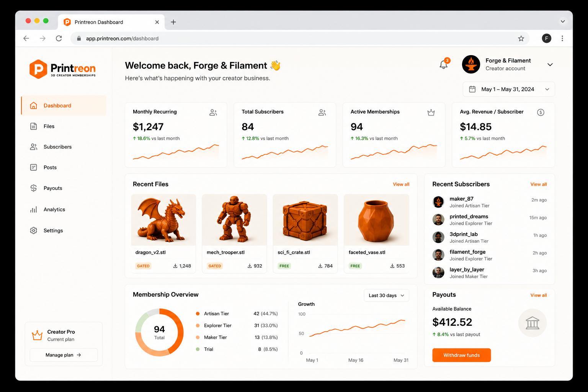Click View all in Payouts
This screenshot has height=392, width=588.
(x=539, y=295)
